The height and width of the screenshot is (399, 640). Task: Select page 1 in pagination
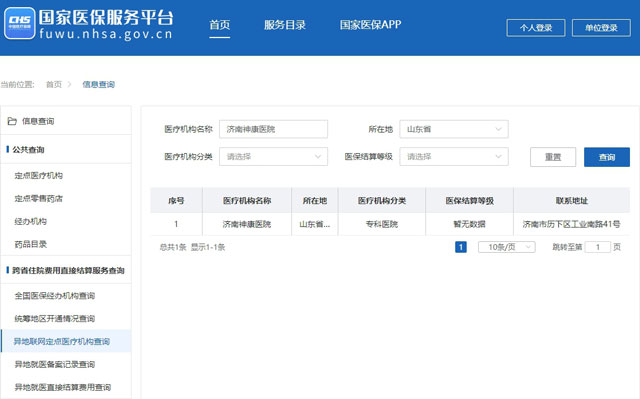pos(461,247)
